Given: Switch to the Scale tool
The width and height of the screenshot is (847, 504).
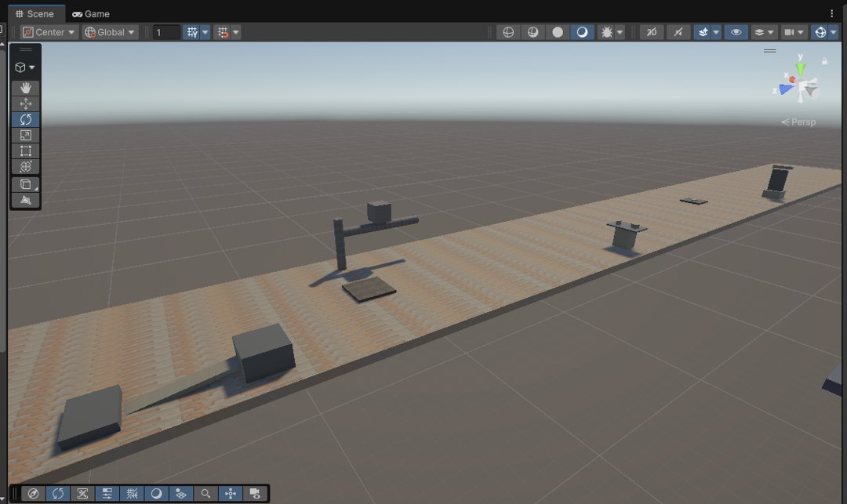Looking at the screenshot, I should (x=25, y=135).
